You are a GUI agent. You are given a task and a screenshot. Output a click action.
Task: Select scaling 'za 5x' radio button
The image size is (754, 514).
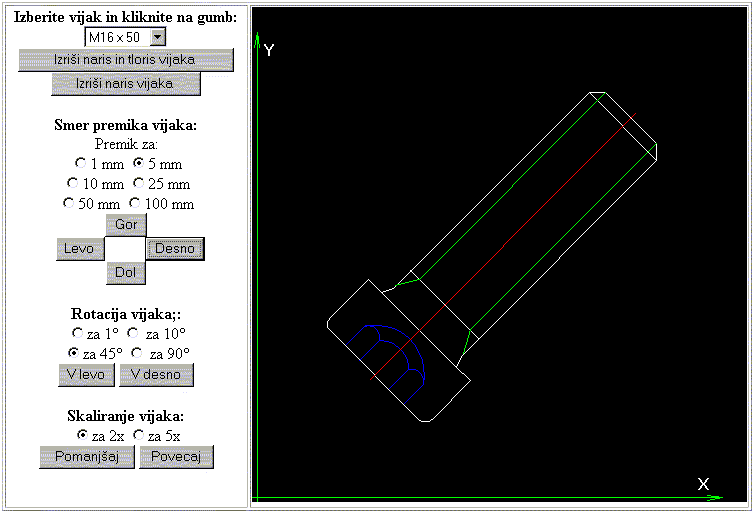coord(138,435)
